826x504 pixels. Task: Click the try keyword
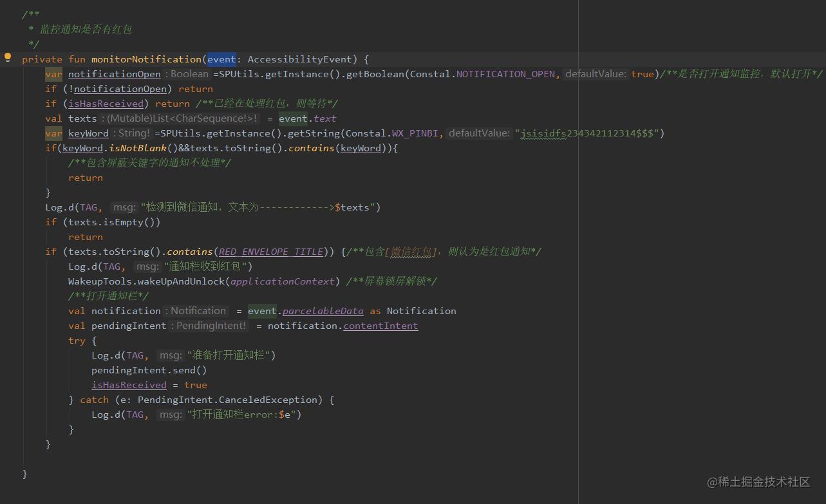[77, 341]
